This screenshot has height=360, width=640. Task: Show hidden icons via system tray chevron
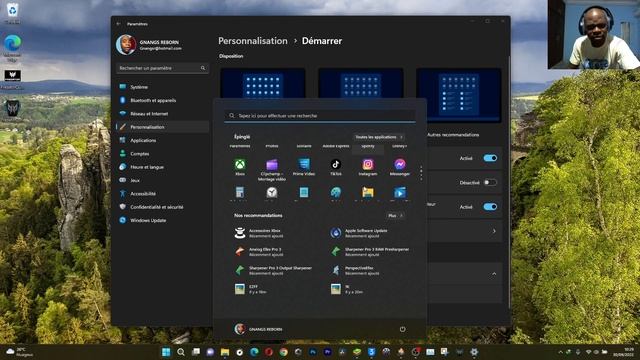coord(560,352)
